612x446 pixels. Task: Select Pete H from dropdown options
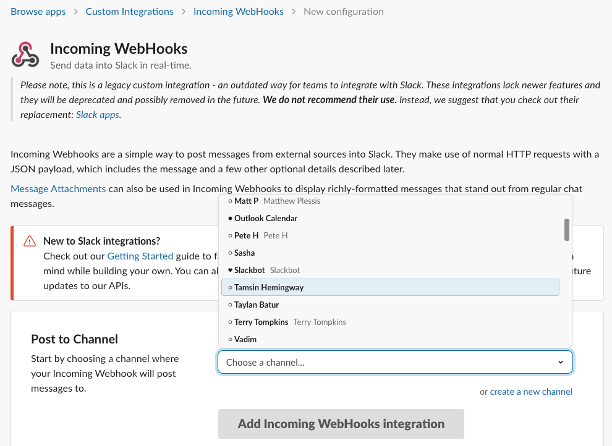[x=390, y=235]
